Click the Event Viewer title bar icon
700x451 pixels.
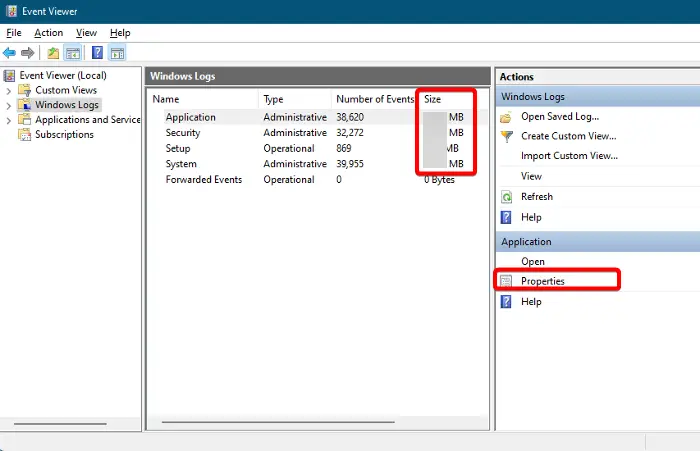point(11,11)
